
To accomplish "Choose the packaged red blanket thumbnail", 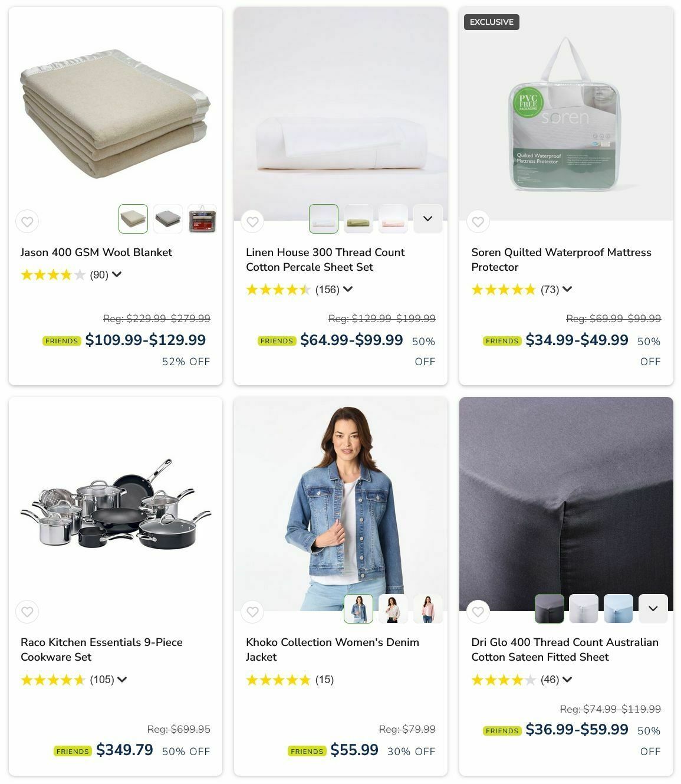I will pos(202,219).
